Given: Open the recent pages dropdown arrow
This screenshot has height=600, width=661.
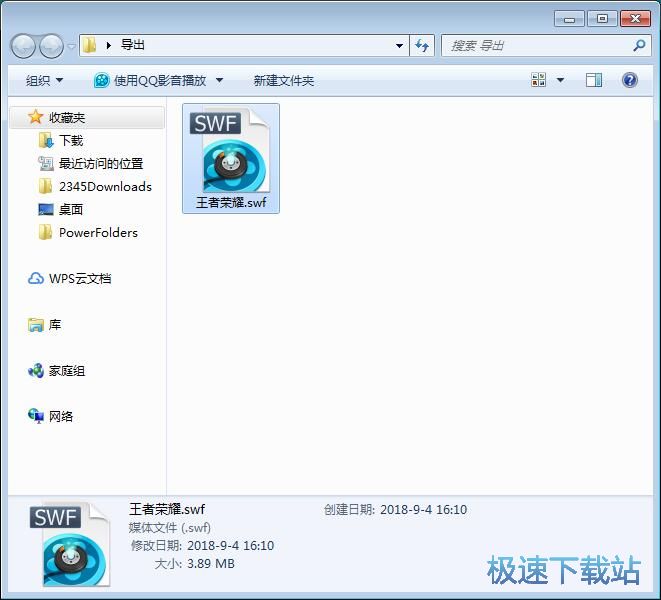Looking at the screenshot, I should coord(72,46).
